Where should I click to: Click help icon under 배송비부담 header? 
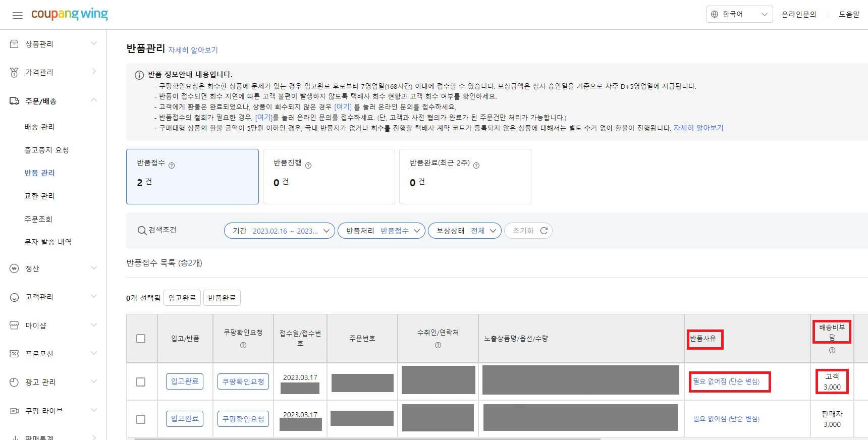[832, 350]
